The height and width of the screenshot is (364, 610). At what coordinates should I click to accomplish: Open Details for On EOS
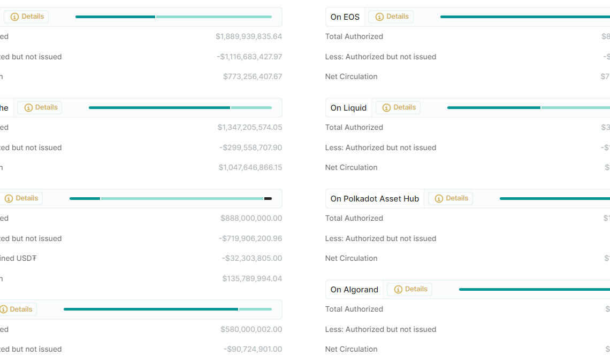(391, 17)
